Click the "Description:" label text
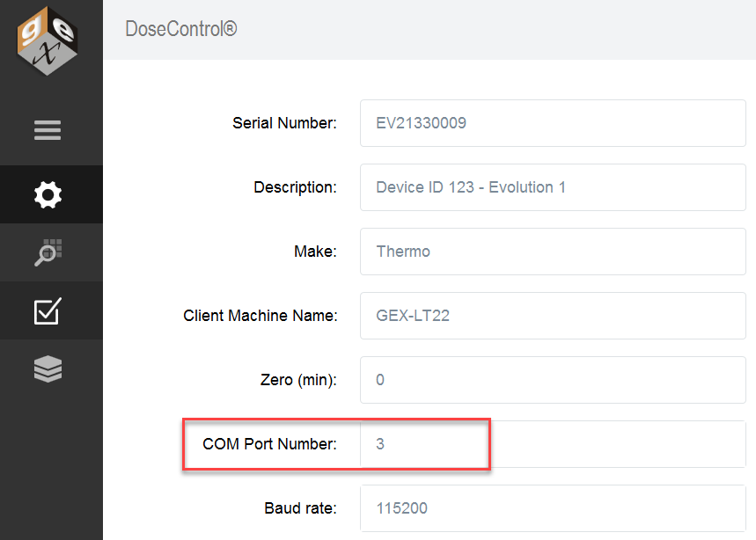 [295, 187]
